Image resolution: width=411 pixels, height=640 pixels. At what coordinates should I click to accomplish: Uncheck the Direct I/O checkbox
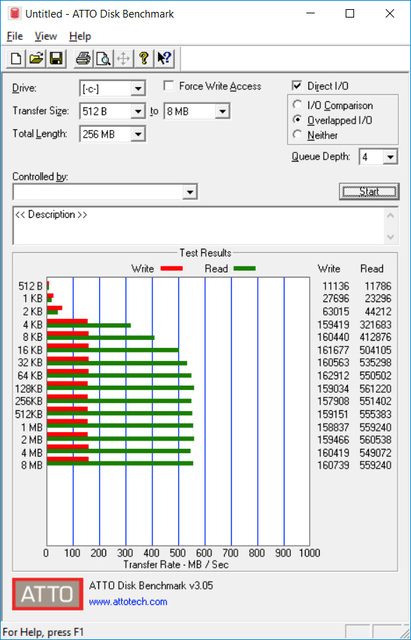297,86
